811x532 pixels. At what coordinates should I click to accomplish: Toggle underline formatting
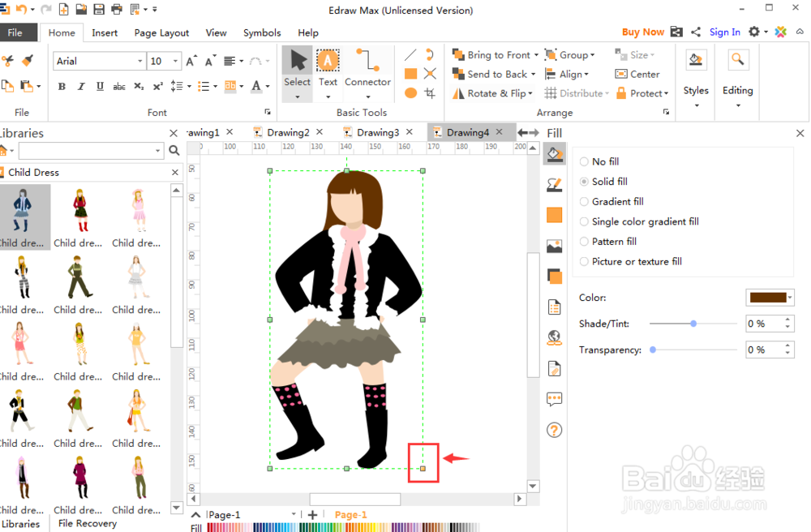[x=100, y=86]
